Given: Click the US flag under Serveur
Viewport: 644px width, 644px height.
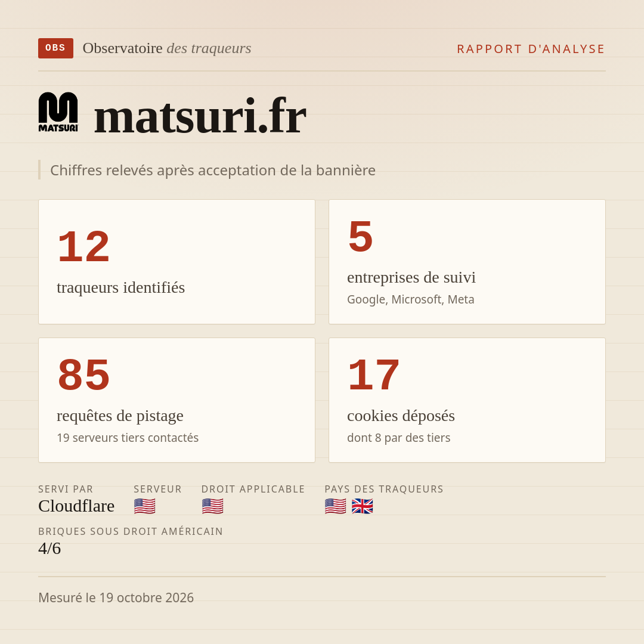Looking at the screenshot, I should point(144,506).
